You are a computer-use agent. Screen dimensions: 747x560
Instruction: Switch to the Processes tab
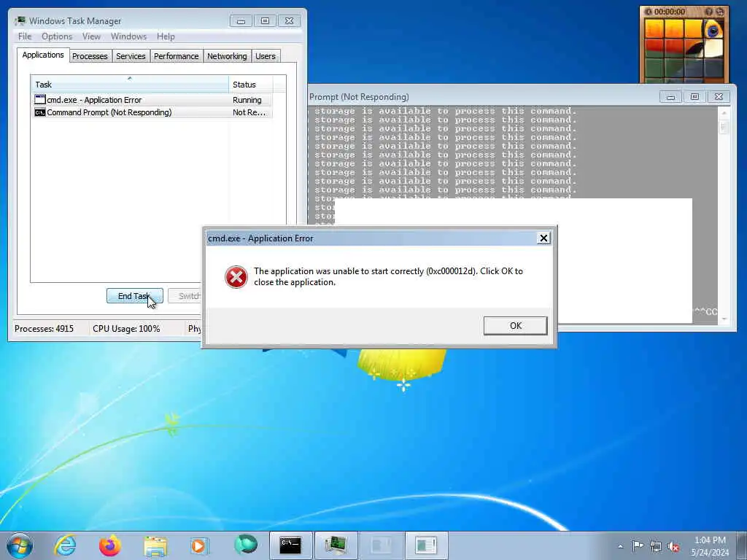[90, 56]
